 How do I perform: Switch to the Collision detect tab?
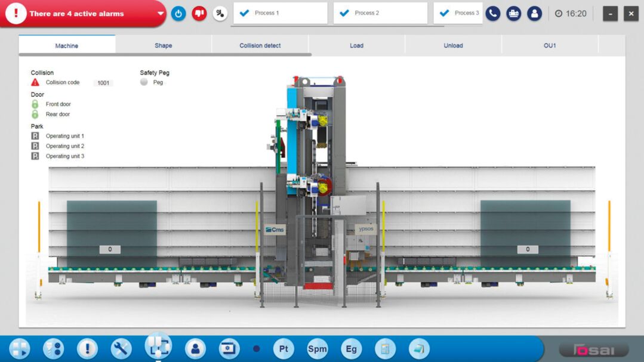point(260,45)
